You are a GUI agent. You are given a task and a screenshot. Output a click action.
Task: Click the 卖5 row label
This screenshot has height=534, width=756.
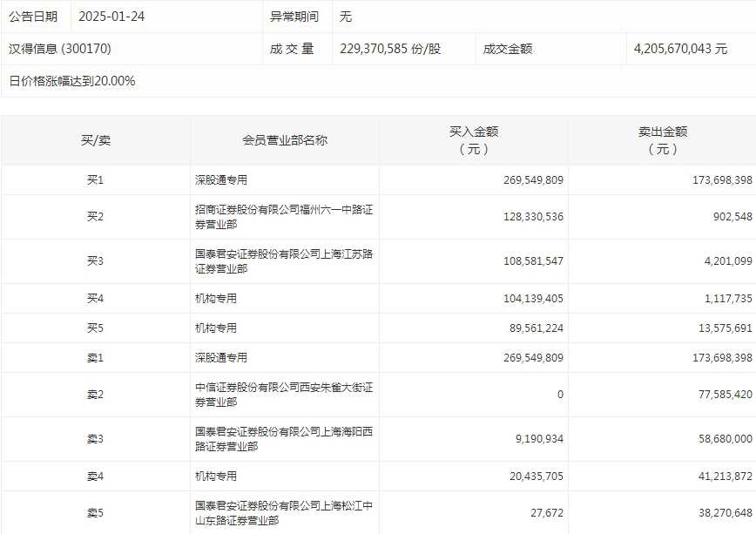pyautogui.click(x=96, y=513)
